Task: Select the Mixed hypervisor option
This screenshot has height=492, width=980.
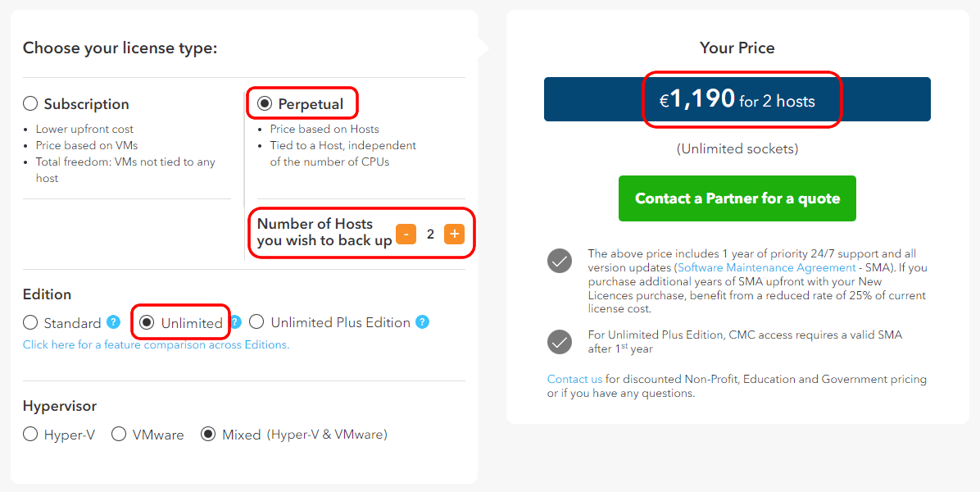Action: (x=209, y=435)
